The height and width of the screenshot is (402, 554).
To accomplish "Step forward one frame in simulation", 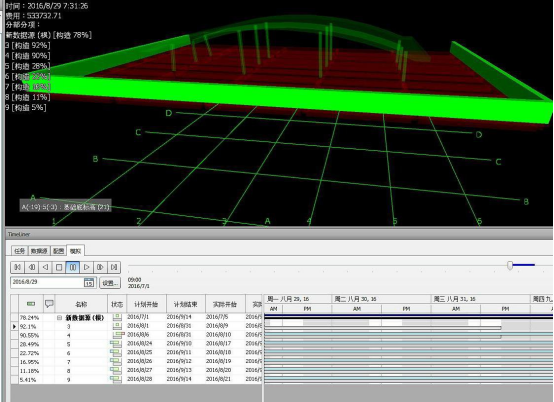I will [100, 267].
